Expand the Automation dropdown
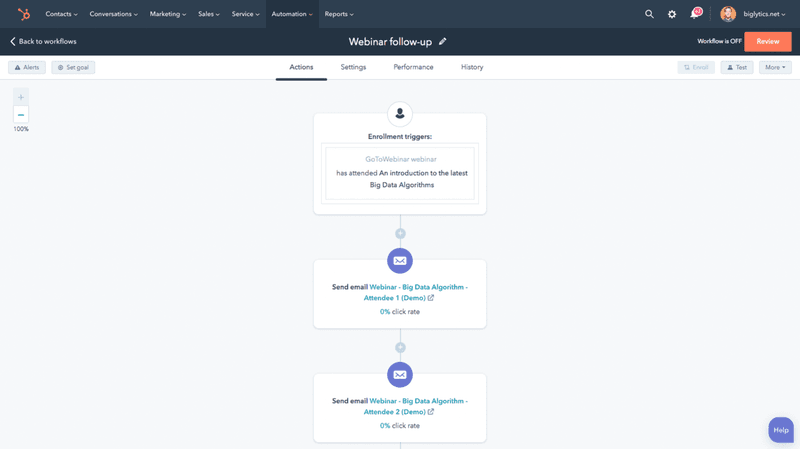 pyautogui.click(x=292, y=14)
